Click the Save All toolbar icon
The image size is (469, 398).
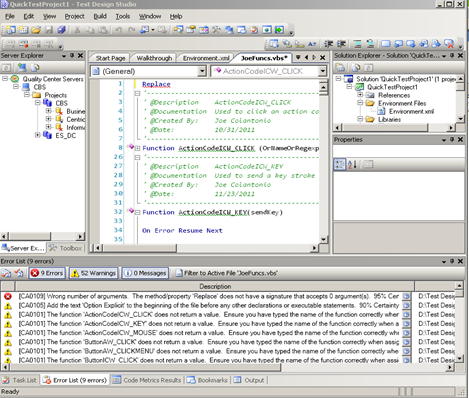point(62,30)
